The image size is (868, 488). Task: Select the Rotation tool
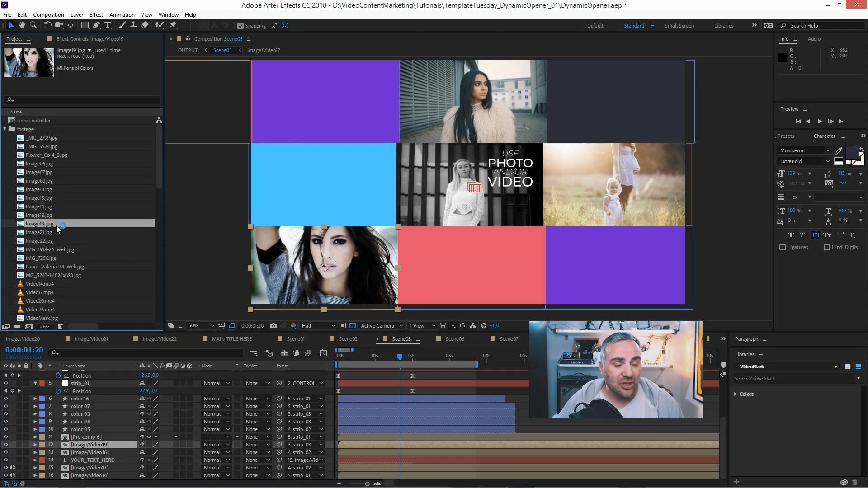pyautogui.click(x=47, y=25)
